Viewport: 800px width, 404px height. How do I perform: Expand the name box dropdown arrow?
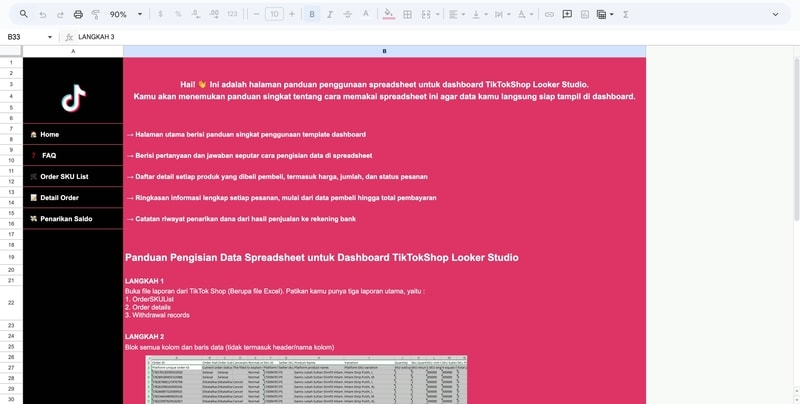pyautogui.click(x=50, y=37)
